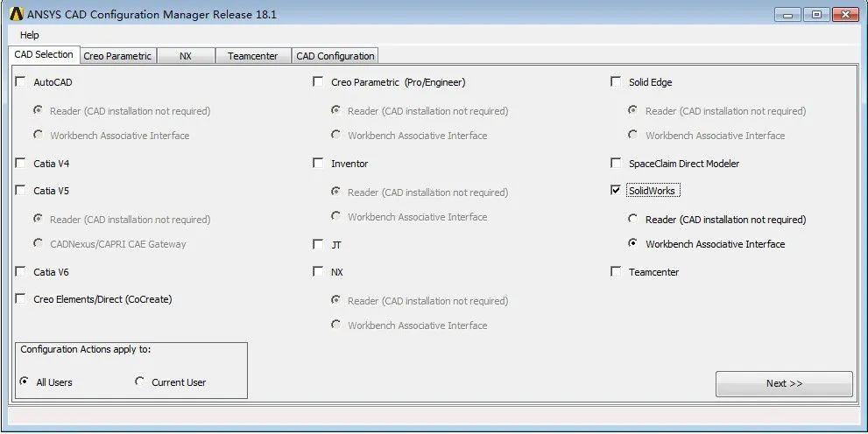This screenshot has height=434, width=868.
Task: Tick the Teamcenter checkbox in CAD list
Action: tap(616, 271)
